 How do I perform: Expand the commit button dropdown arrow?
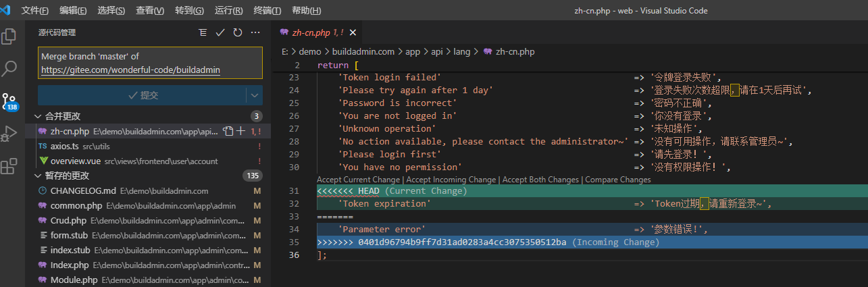[x=255, y=95]
